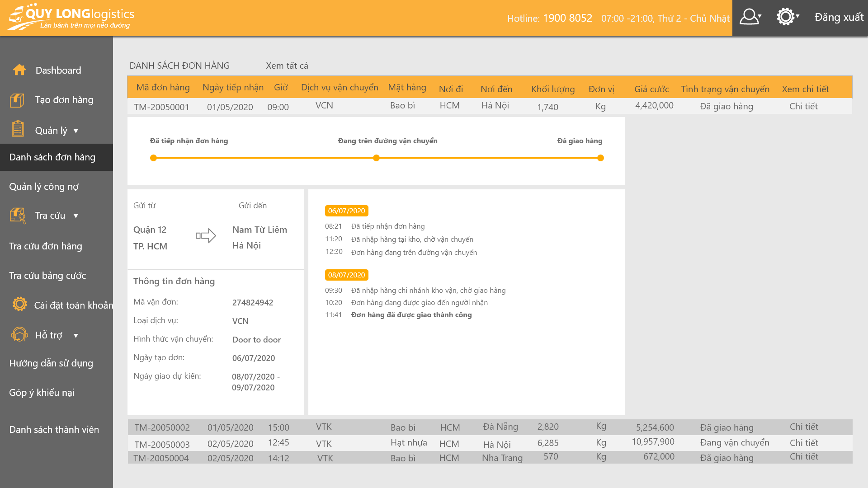868x488 pixels.
Task: Click the 06/07/2020 date badge
Action: click(x=346, y=211)
